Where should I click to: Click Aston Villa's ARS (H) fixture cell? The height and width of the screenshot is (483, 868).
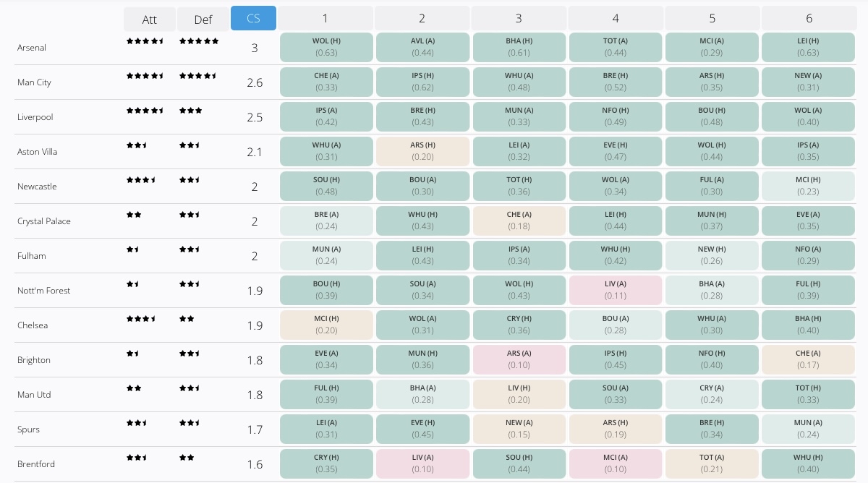423,151
